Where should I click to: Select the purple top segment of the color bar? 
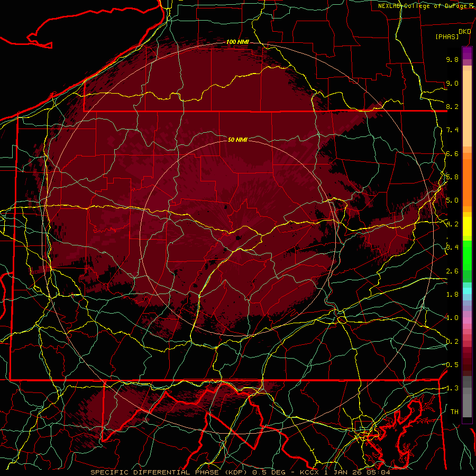467,53
